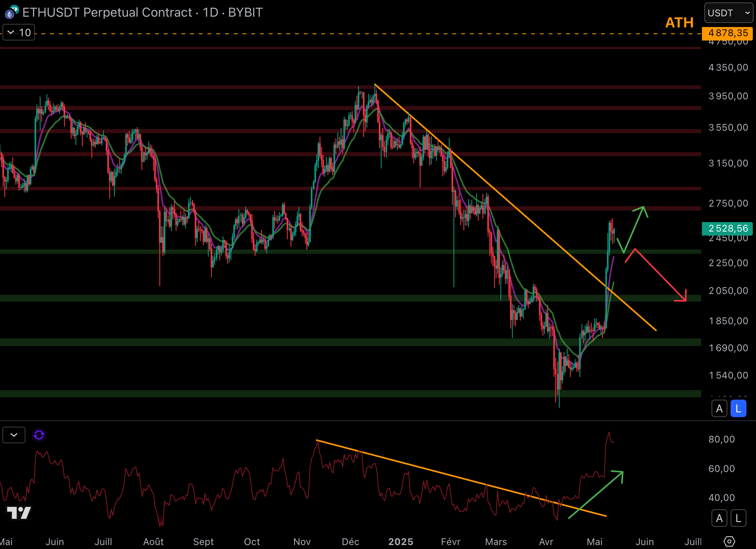Open chart settings gear icon
This screenshot has height=549, width=756.
tap(729, 541)
